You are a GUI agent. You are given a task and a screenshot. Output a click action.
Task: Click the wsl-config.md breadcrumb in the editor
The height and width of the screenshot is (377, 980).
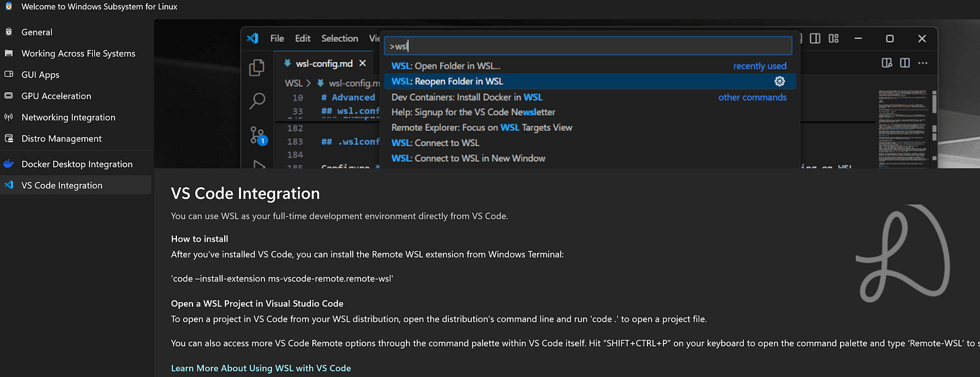click(x=350, y=83)
